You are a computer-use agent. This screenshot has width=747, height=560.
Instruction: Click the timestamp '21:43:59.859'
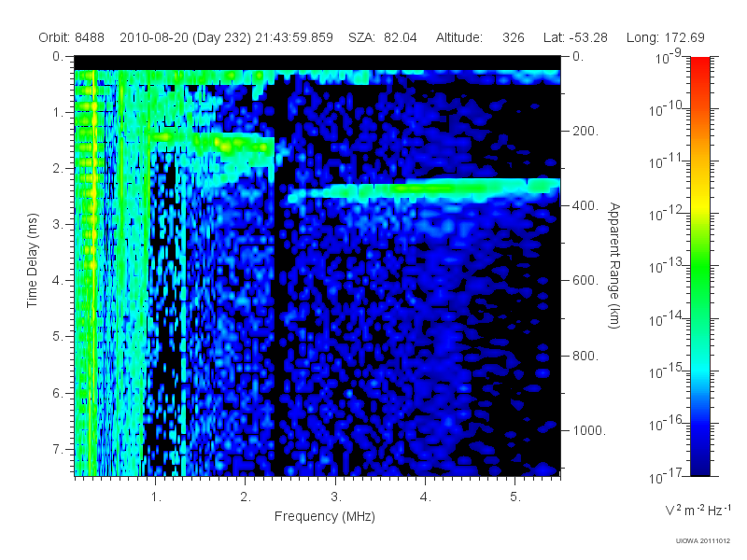coord(294,37)
